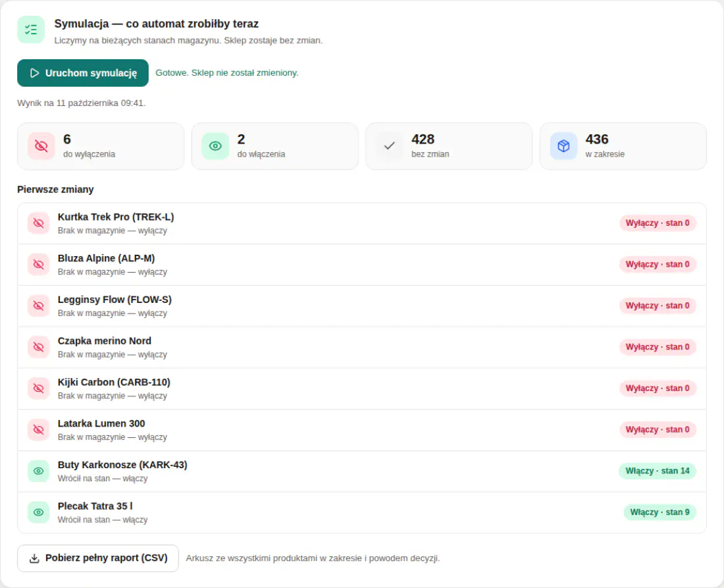This screenshot has height=588, width=724.
Task: Click the 'Wyłączy · stan 0' badge for Kurtka Trek Pro
Action: 658,223
